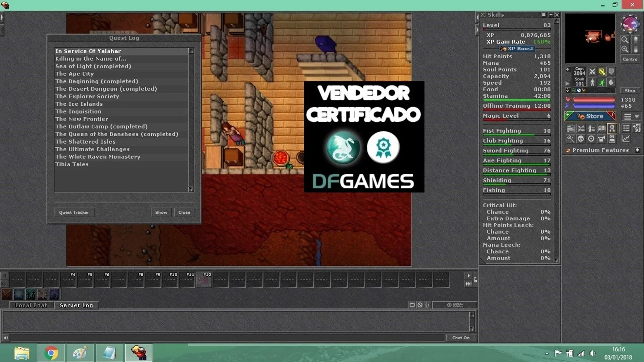Open the eye book spectator icon

tap(612, 139)
